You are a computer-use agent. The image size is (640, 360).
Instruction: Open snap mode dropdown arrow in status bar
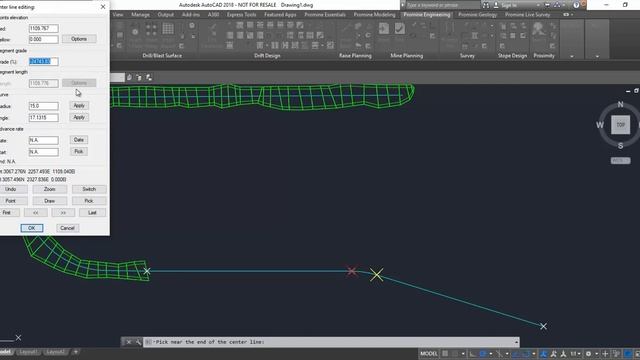coord(463,353)
